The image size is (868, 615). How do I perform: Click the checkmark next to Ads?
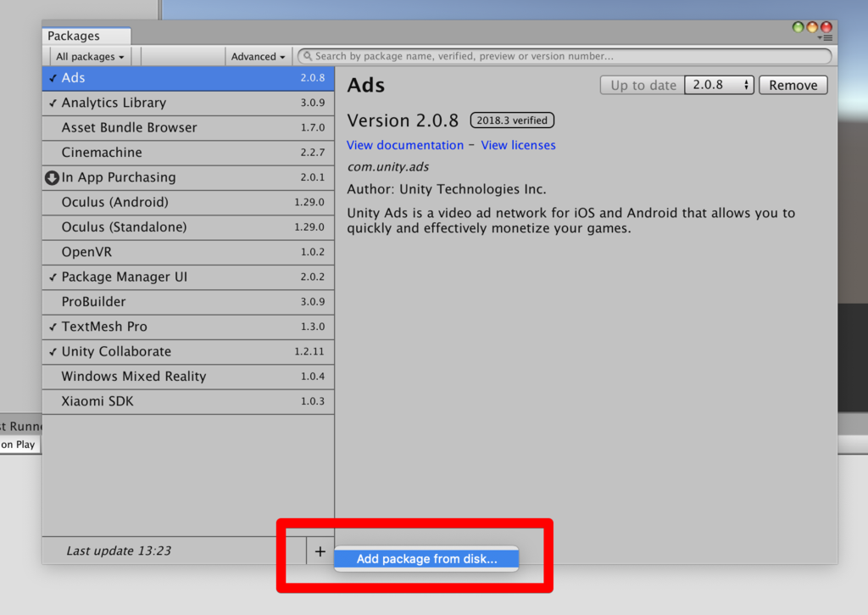click(x=53, y=78)
